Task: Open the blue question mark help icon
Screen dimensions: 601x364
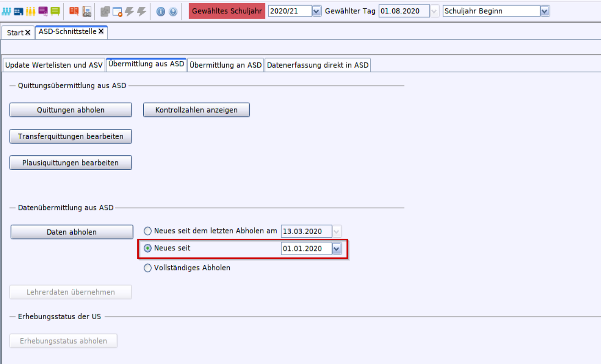Action: click(x=173, y=11)
